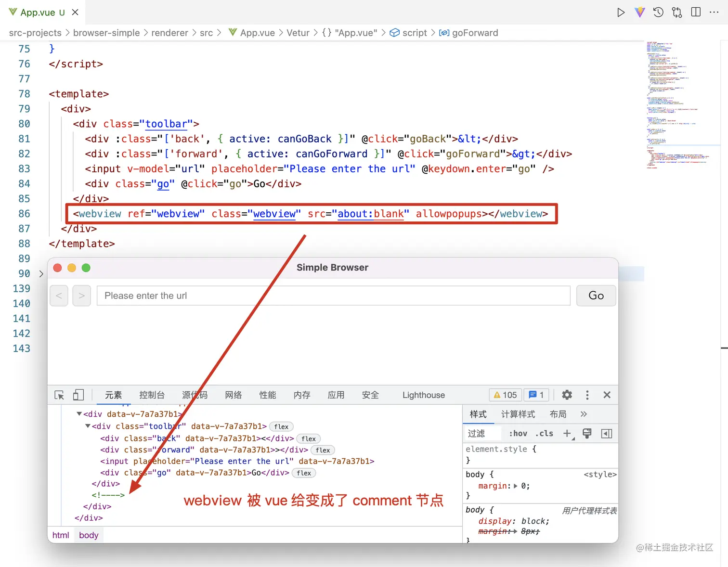Viewport: 728px width, 567px height.
Task: Open renderer breadcrumb
Action: tap(169, 33)
